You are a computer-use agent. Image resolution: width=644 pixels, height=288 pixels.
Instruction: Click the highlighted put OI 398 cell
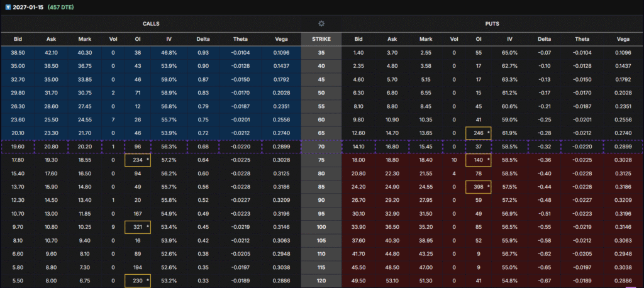point(479,187)
